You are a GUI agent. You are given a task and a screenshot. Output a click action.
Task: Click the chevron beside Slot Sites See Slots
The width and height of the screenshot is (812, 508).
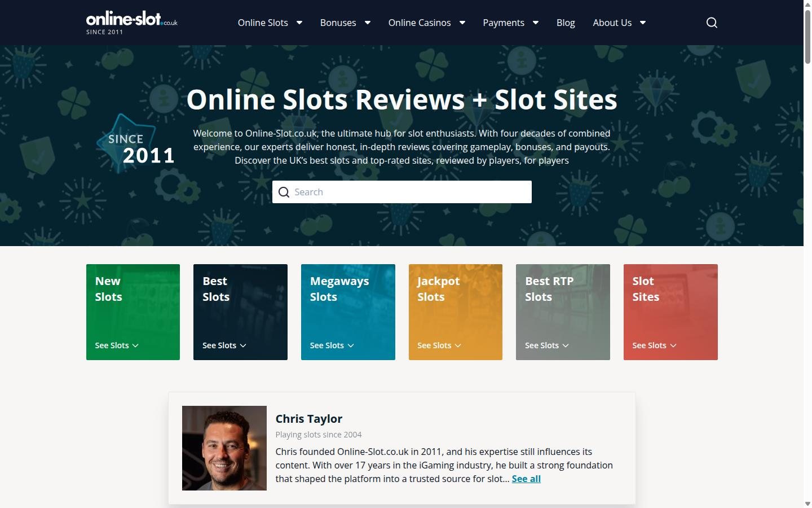pyautogui.click(x=673, y=345)
